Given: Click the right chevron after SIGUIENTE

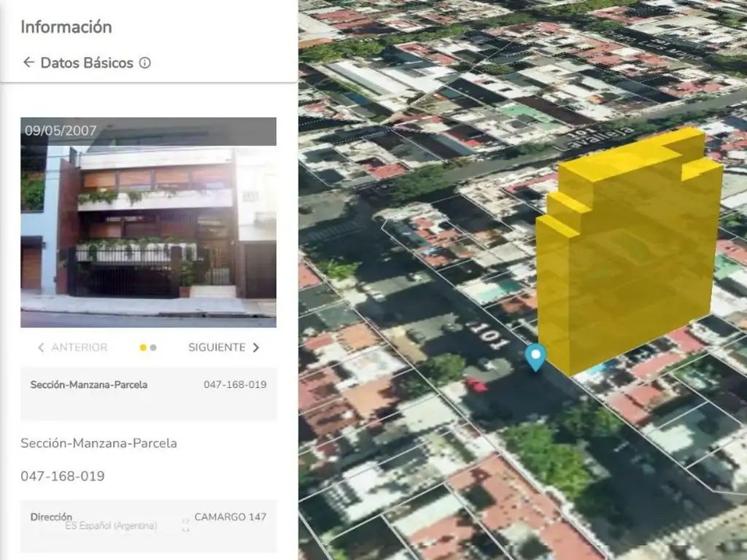Looking at the screenshot, I should coord(255,348).
